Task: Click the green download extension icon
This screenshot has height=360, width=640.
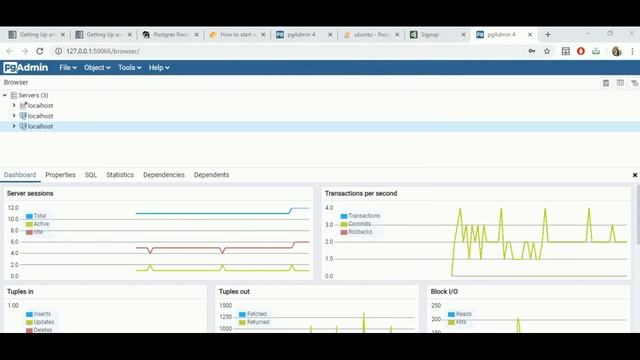Action: coord(596,51)
